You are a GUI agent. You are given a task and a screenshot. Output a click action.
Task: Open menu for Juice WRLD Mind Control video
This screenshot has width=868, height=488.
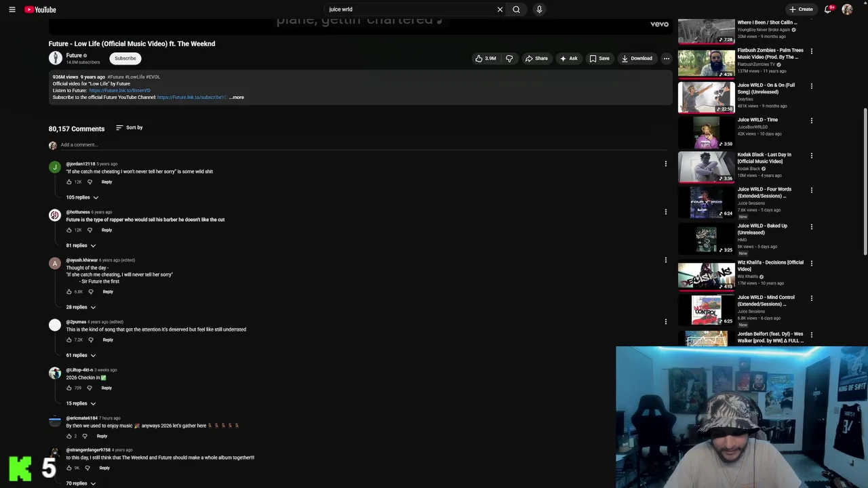(x=811, y=298)
